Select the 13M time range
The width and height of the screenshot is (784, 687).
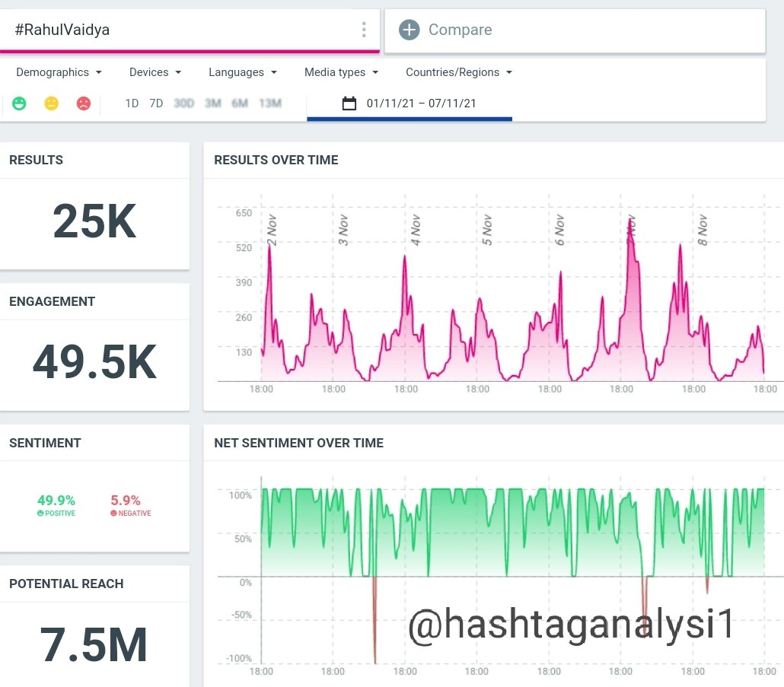270,103
